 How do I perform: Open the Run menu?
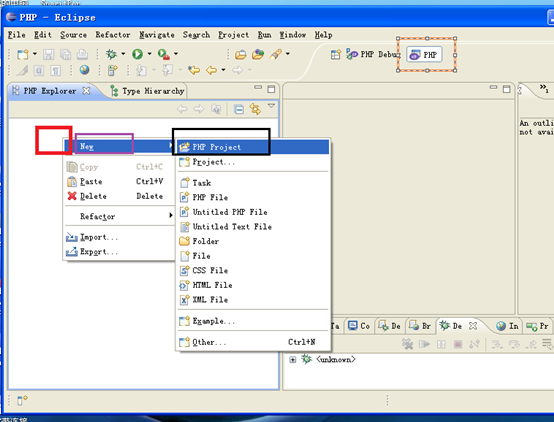(264, 35)
